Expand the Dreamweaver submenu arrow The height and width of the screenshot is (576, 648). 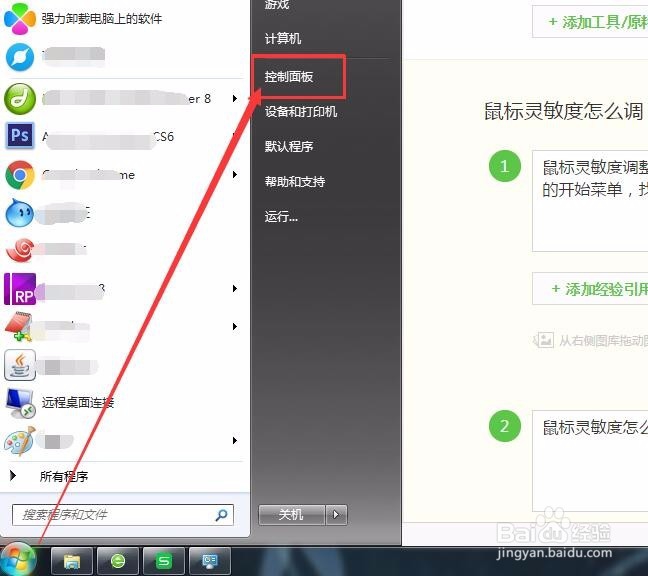tap(235, 98)
